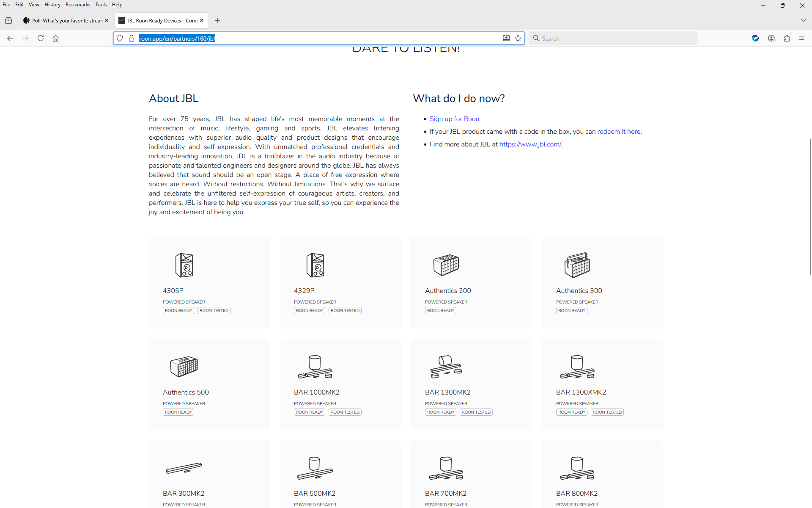This screenshot has height=508, width=812.
Task: Click the site padlock security icon
Action: click(132, 38)
